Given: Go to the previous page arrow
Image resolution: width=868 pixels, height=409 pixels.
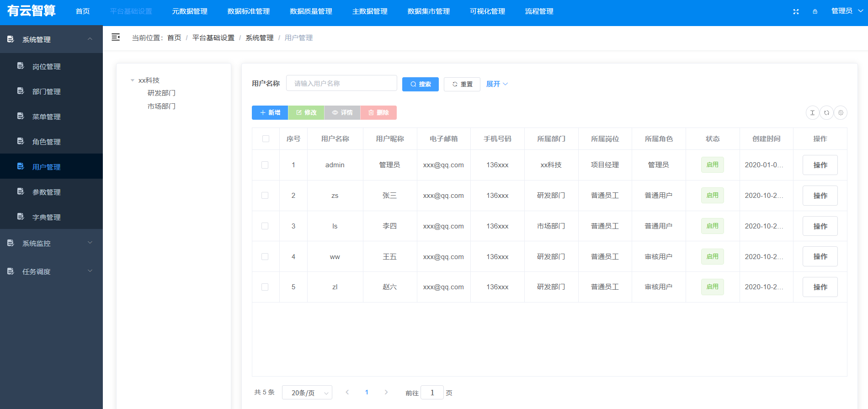Looking at the screenshot, I should point(347,392).
